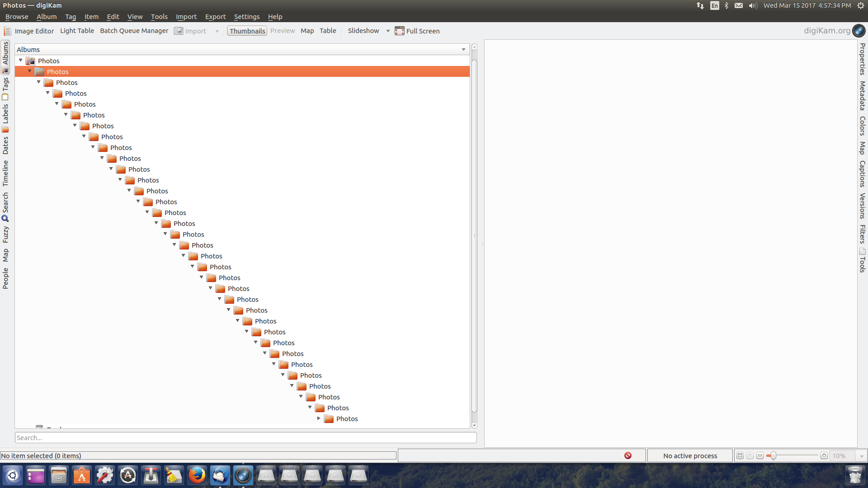Screen dimensions: 868x488
Task: Launch Firefox from the dock
Action: 197,475
